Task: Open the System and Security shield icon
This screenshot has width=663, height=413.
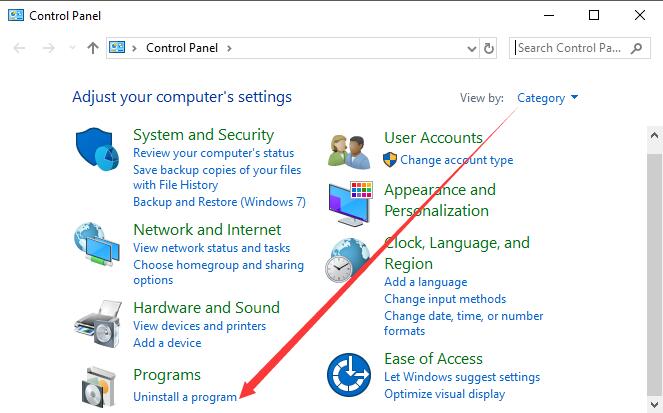Action: [x=98, y=149]
